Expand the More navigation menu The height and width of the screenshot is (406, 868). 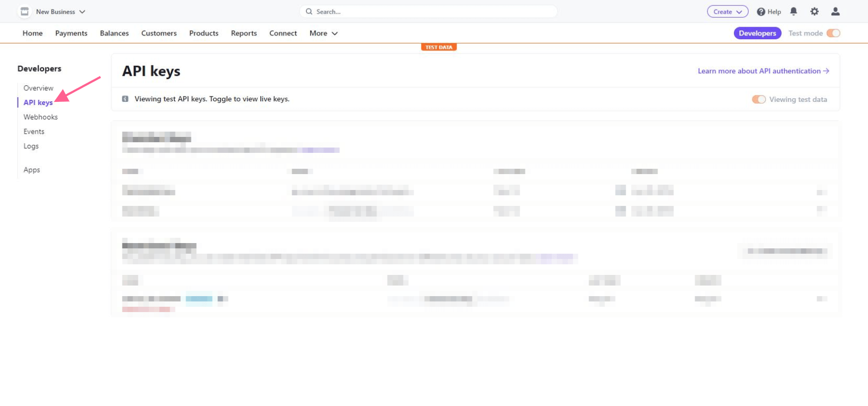(323, 33)
